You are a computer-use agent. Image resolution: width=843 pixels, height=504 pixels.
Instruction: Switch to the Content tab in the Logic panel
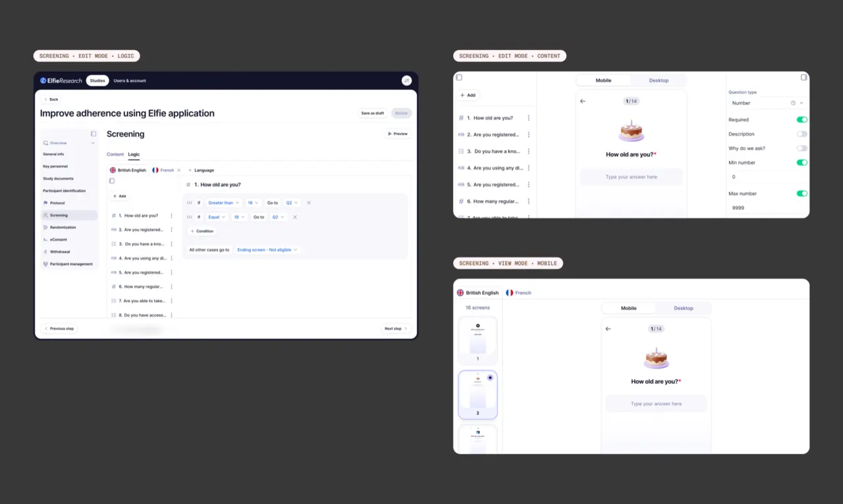click(x=115, y=155)
